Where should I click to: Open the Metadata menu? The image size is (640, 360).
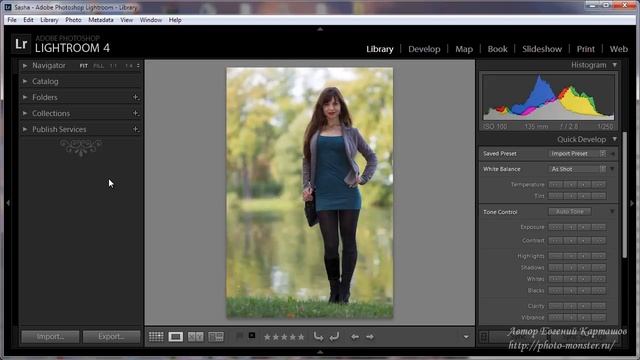coord(101,20)
